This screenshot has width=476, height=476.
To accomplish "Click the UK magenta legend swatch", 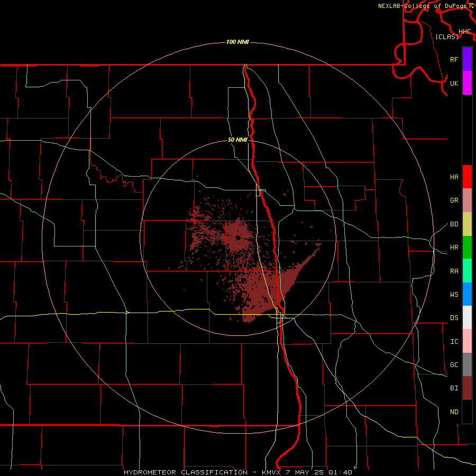I will coord(467,83).
